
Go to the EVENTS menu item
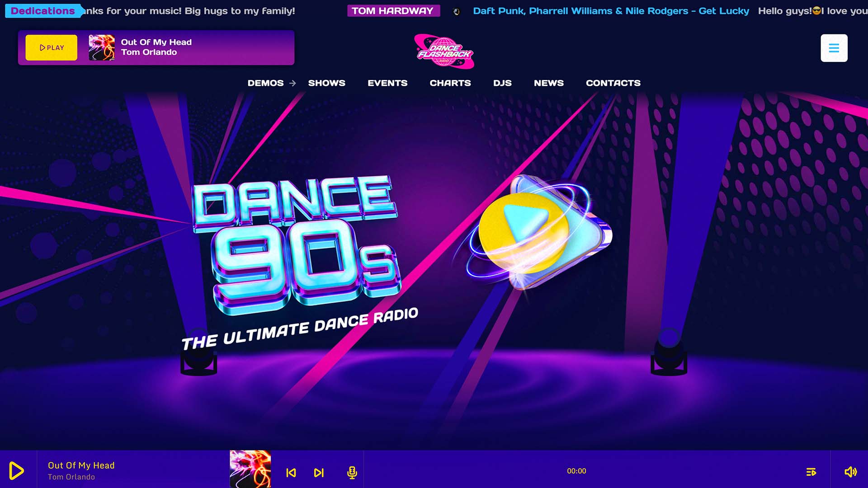[387, 83]
